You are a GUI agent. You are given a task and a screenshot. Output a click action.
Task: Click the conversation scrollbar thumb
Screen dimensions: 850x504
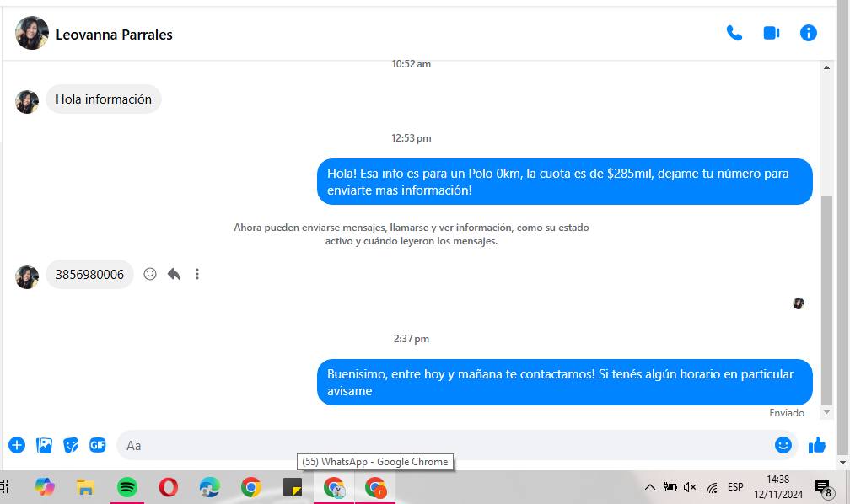click(x=826, y=300)
